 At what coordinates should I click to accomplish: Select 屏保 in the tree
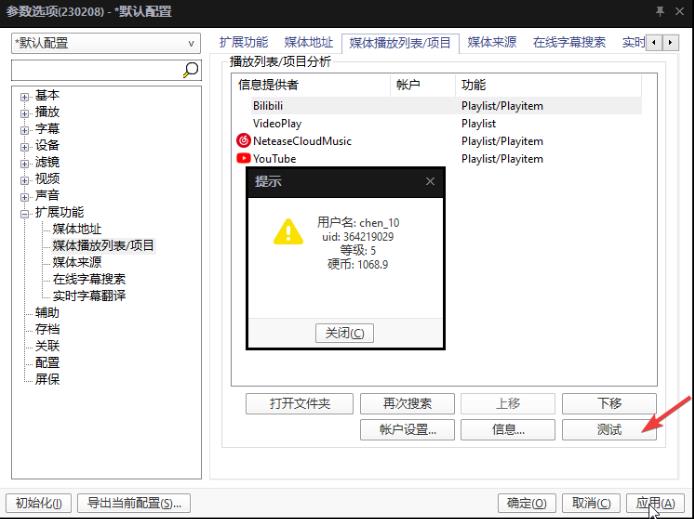[x=47, y=379]
